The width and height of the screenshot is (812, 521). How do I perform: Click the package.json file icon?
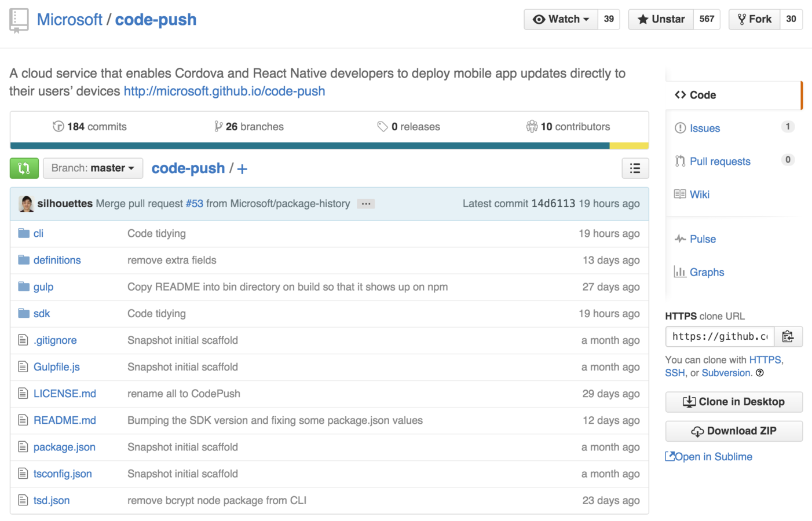23,447
